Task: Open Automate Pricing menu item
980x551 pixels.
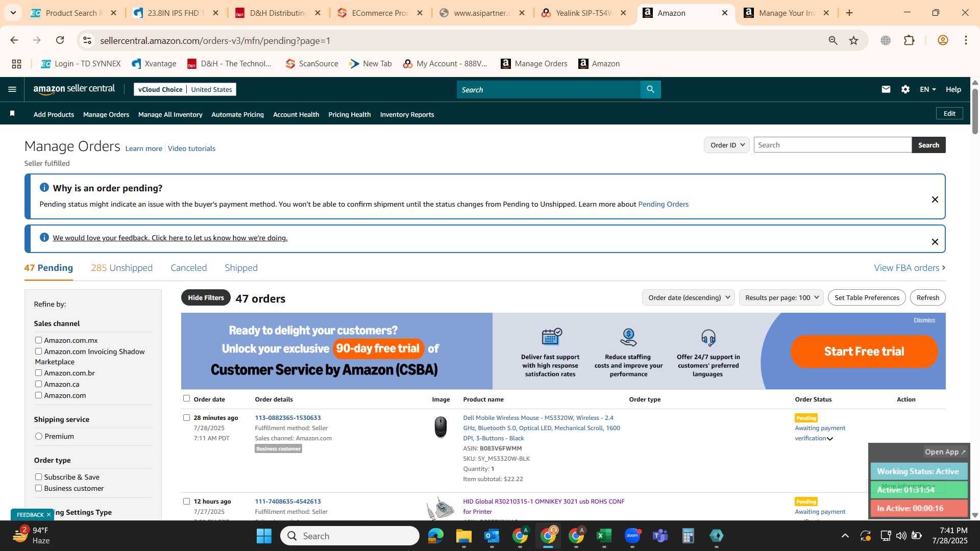Action: 237,114
